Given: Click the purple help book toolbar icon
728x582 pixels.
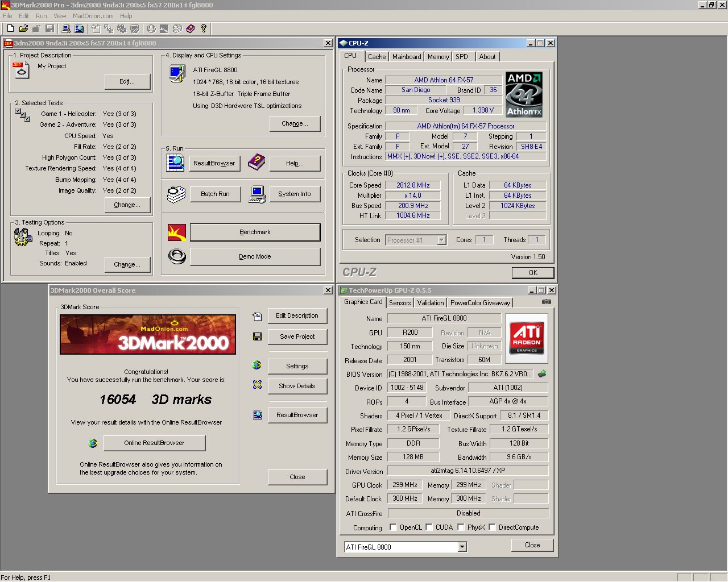Looking at the screenshot, I should point(190,28).
